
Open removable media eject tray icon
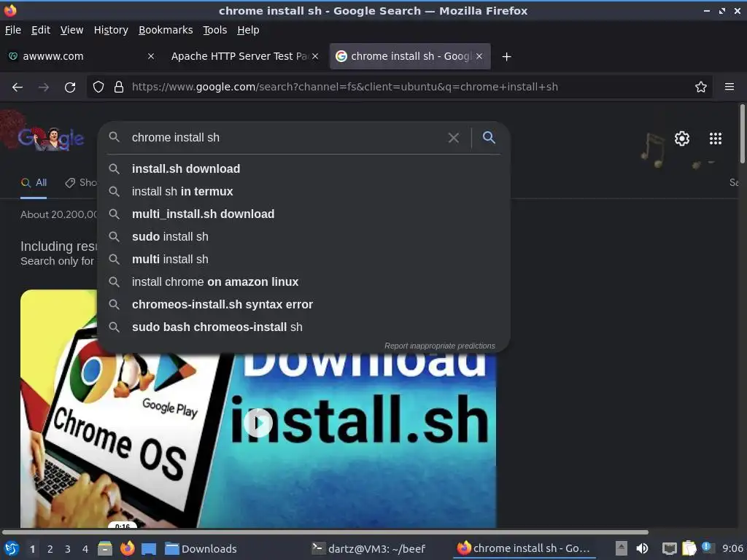622,548
